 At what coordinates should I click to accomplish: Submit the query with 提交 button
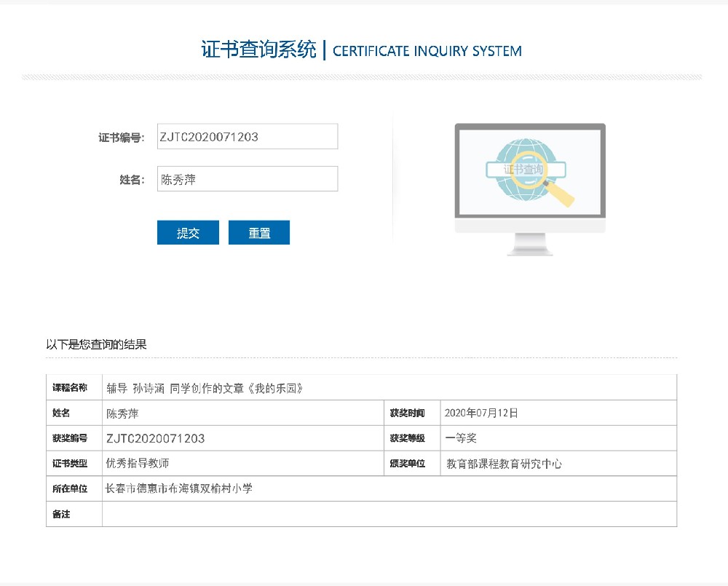[x=188, y=233]
